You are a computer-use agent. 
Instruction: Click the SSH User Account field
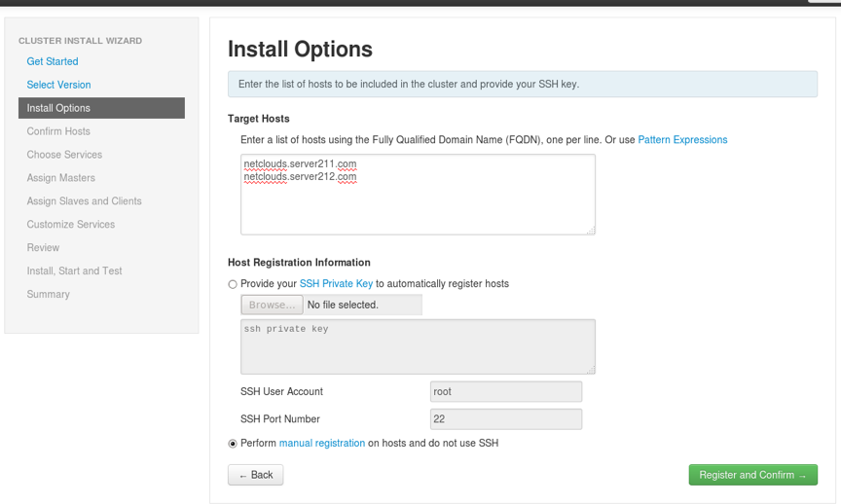point(506,391)
